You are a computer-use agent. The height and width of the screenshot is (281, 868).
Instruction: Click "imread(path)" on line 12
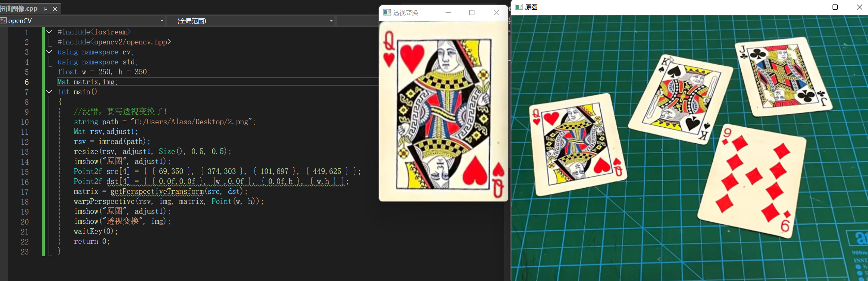coord(122,142)
